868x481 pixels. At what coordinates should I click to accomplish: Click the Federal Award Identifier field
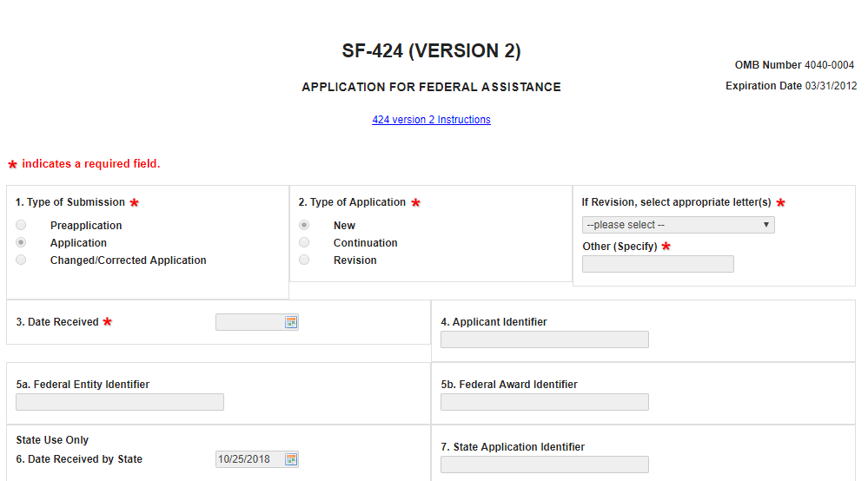click(544, 402)
